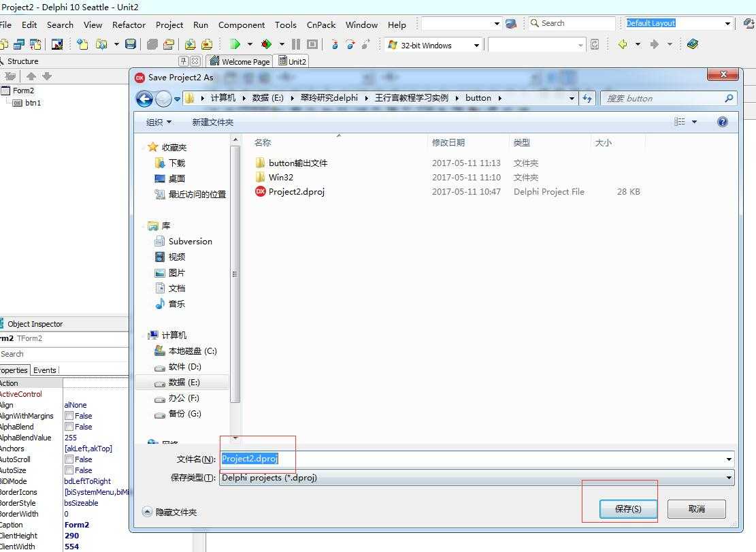Switch to the Welcome Page tab
Screen dimensions: 756x552
[x=240, y=61]
